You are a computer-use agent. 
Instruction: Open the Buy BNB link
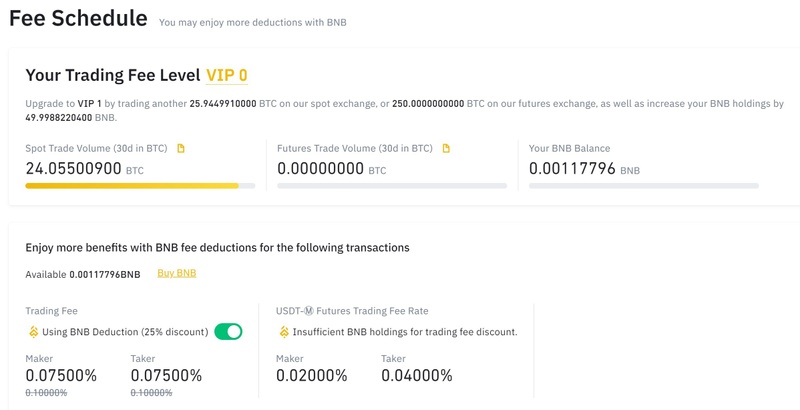[x=177, y=273]
